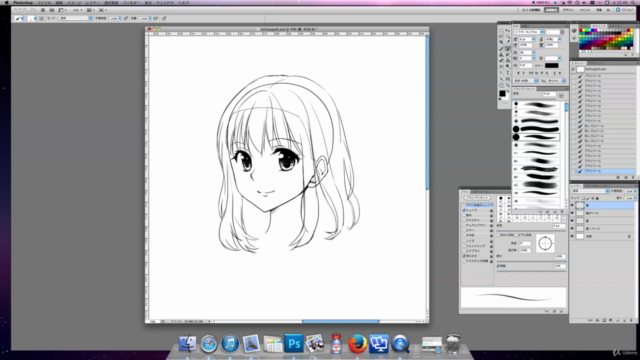This screenshot has height=360, width=640.
Task: Select the Lasso tool
Action: [501, 36]
